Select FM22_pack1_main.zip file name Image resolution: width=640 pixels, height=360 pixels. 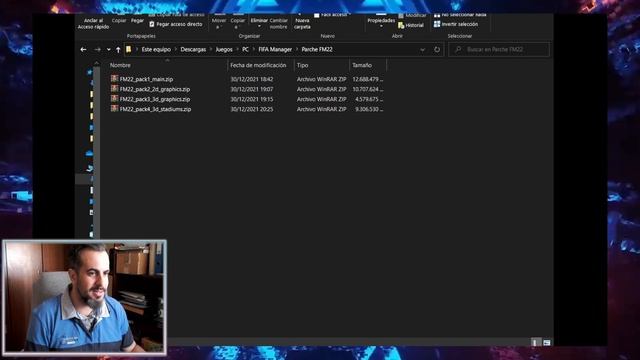[x=146, y=79]
